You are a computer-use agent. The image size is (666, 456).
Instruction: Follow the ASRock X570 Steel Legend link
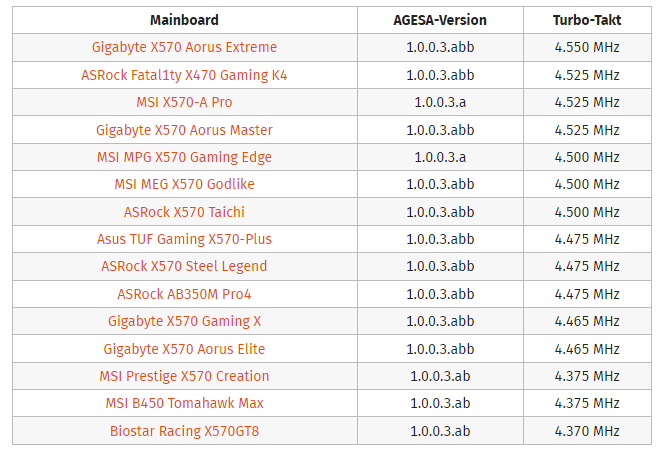click(x=184, y=266)
